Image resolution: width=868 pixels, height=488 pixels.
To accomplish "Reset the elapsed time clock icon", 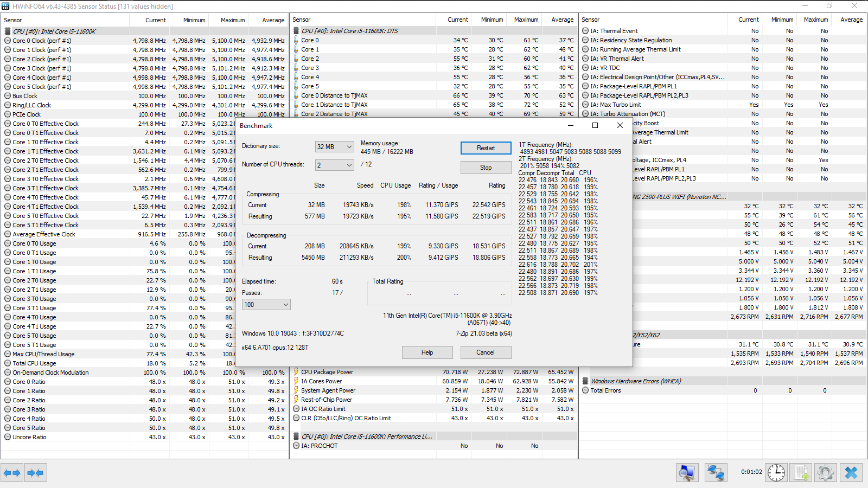I will (x=776, y=473).
